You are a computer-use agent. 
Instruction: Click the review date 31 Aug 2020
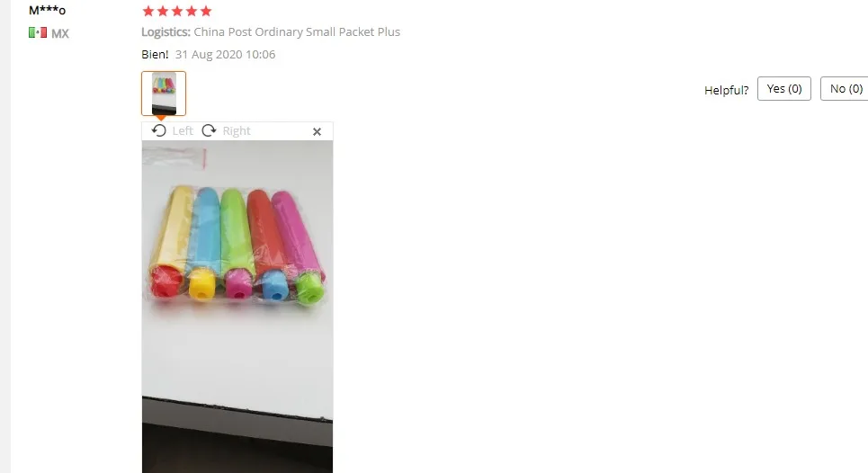(225, 54)
